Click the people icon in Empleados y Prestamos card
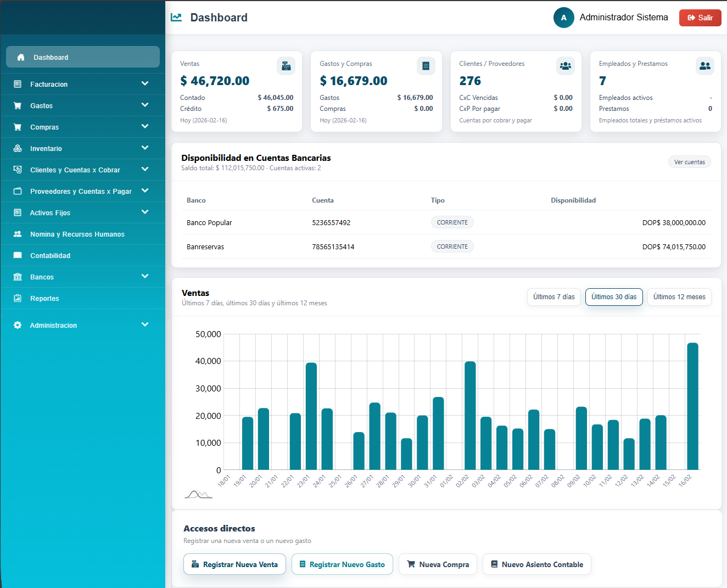The image size is (727, 588). pyautogui.click(x=705, y=66)
